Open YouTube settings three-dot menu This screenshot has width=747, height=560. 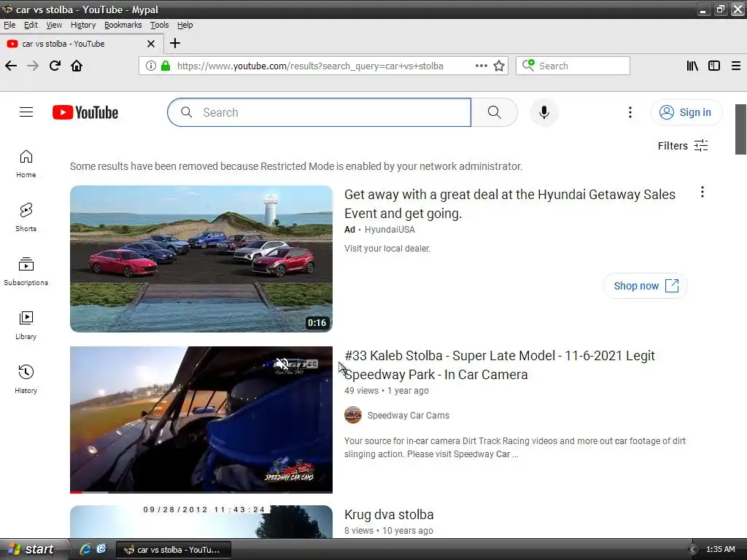[x=630, y=112]
